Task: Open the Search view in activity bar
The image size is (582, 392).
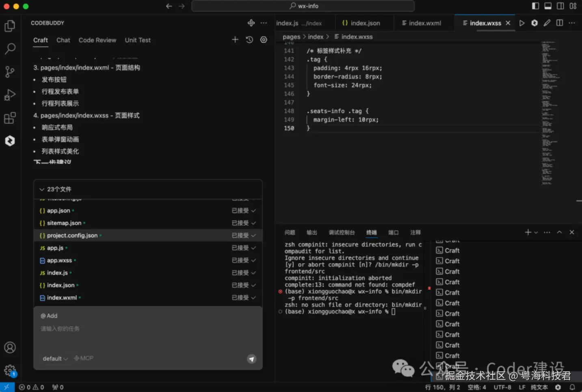Action: click(10, 49)
